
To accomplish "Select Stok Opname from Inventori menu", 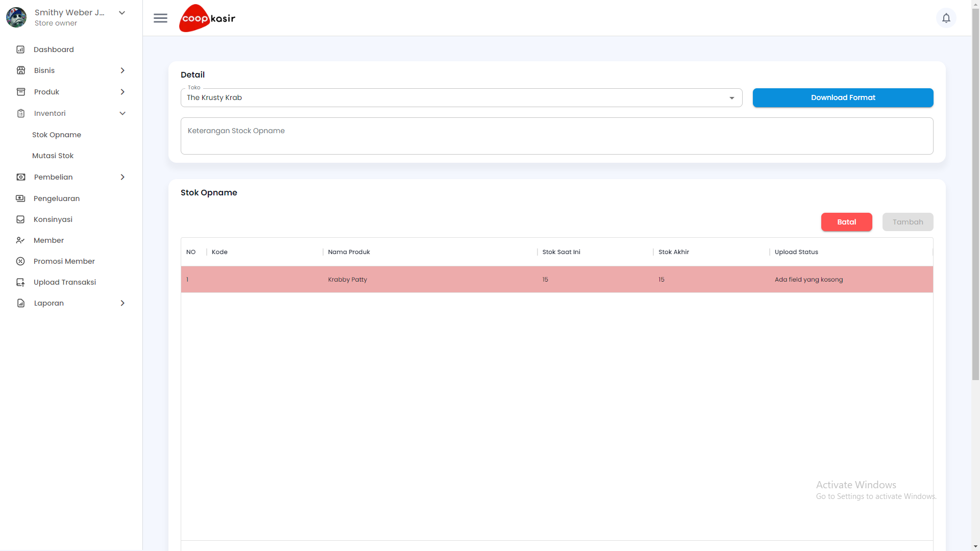I will (57, 135).
